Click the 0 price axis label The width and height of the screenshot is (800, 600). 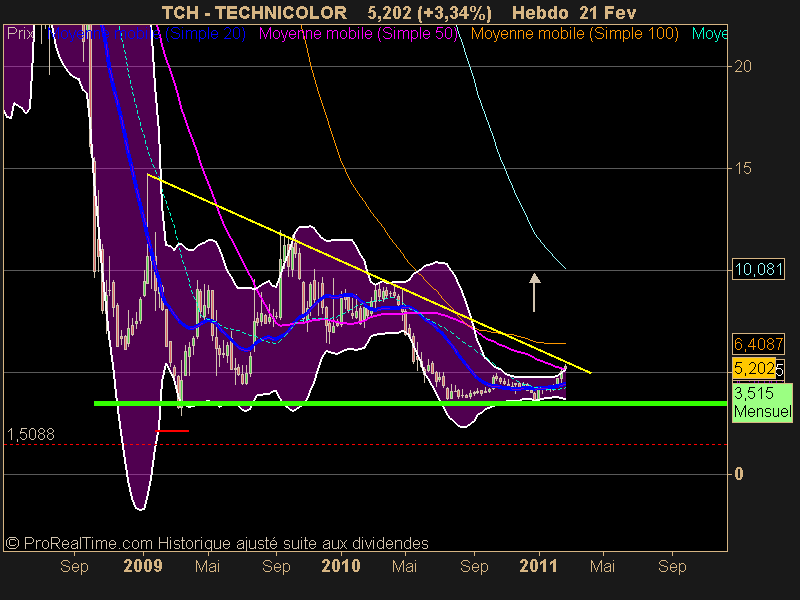(x=738, y=474)
